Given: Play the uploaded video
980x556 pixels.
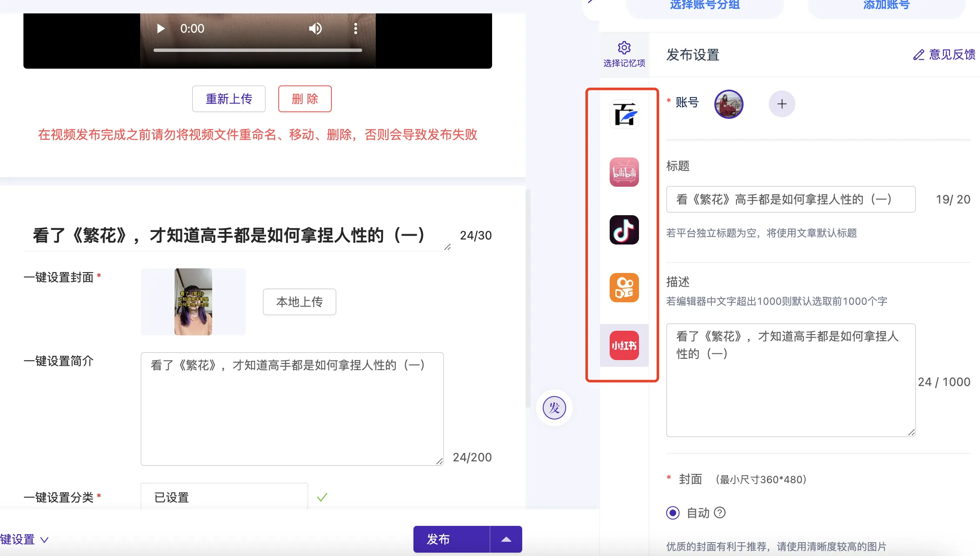Looking at the screenshot, I should (160, 28).
